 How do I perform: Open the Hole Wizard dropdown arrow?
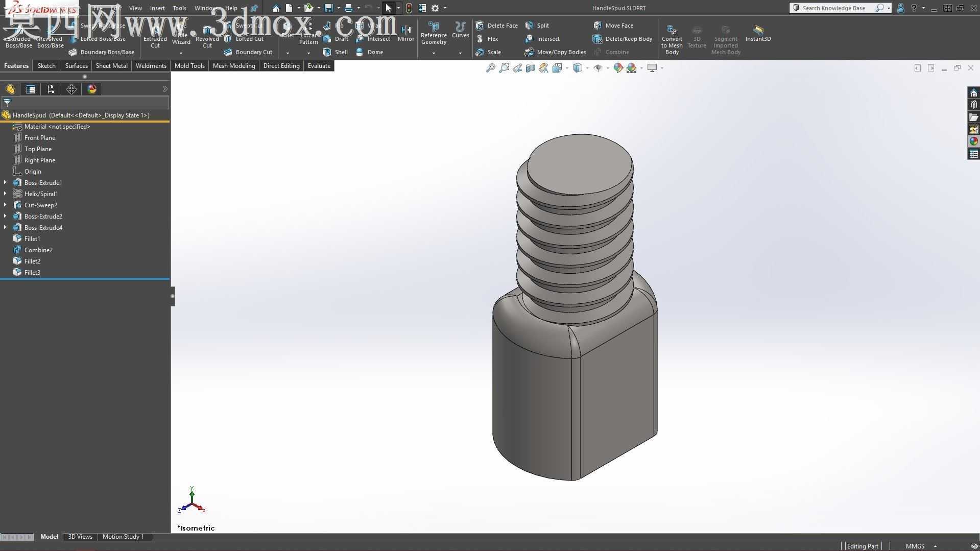pos(181,53)
